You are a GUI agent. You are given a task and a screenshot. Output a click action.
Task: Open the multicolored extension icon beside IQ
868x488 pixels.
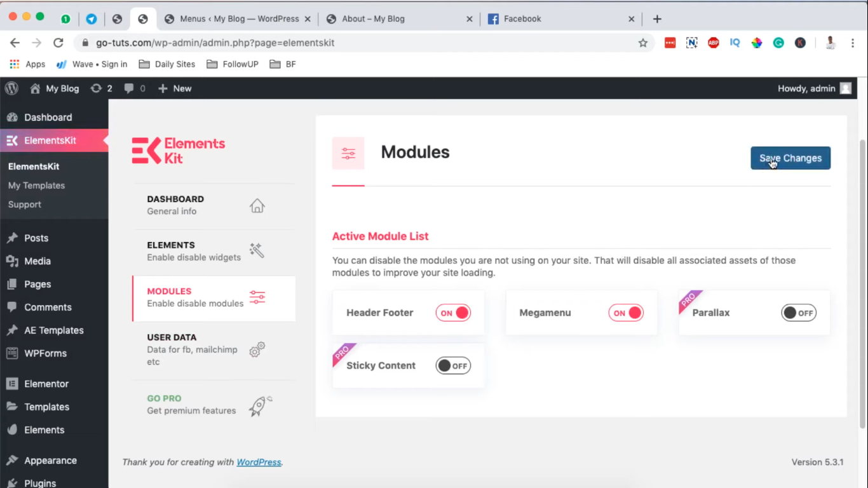coord(757,43)
